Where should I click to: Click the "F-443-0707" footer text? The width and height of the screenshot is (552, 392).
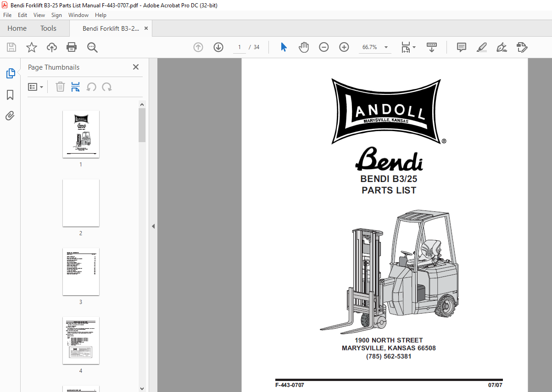(290, 386)
